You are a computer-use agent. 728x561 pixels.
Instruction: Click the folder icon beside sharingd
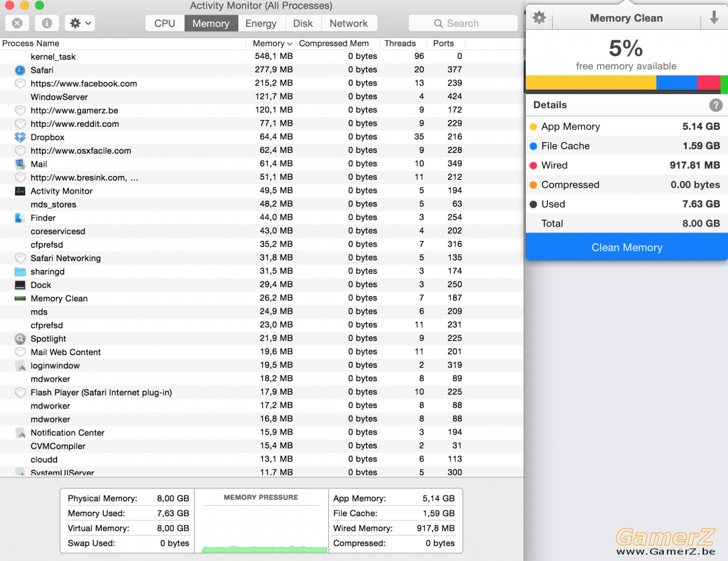20,271
